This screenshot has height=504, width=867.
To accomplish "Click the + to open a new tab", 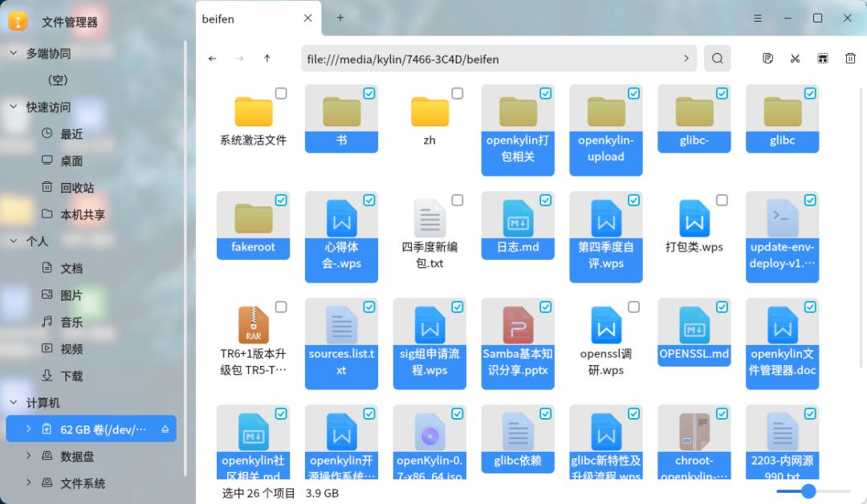I will [340, 17].
